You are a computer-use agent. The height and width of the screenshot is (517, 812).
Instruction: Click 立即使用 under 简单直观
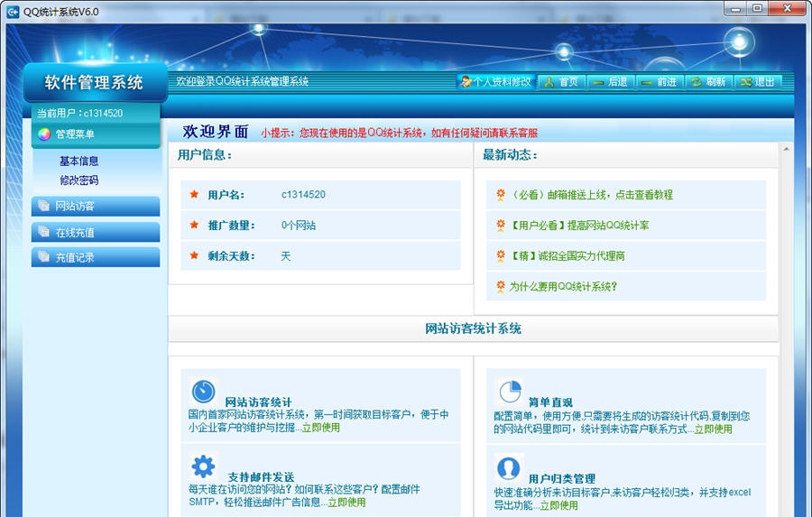tap(713, 429)
